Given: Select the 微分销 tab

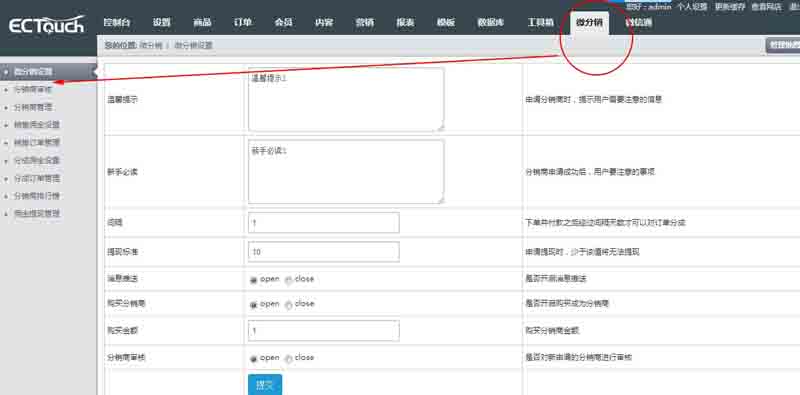Looking at the screenshot, I should point(589,23).
